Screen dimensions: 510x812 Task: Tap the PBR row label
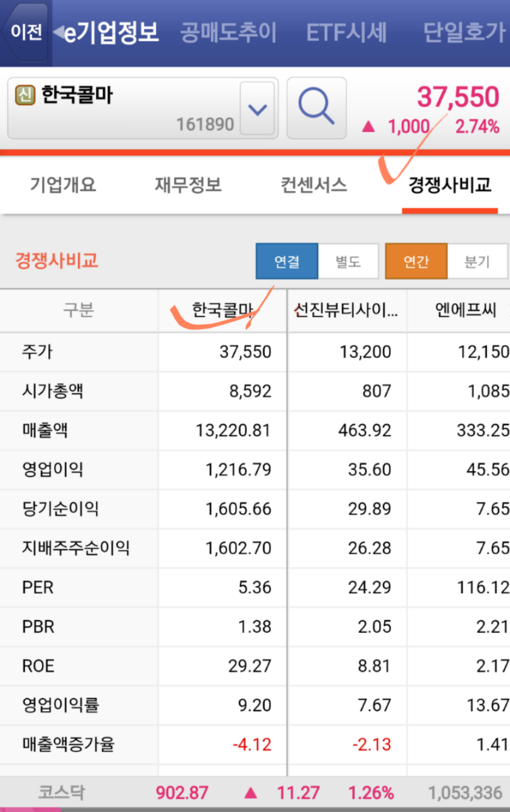[38, 626]
